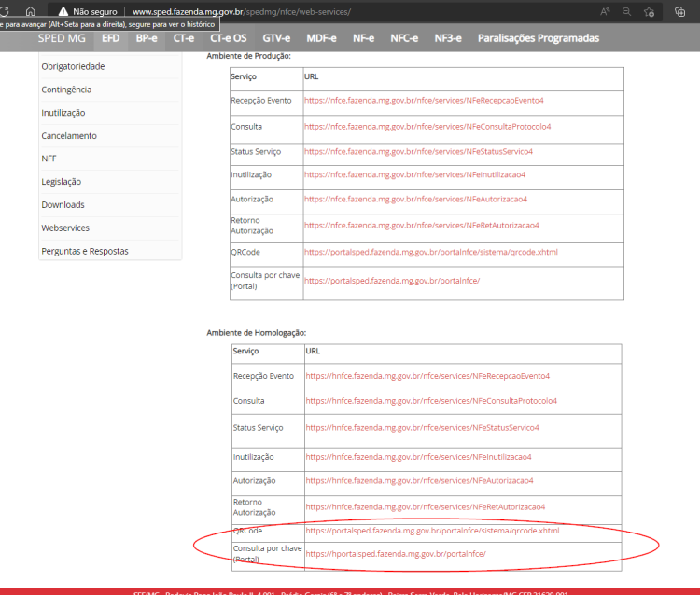Open production NFeAutorizacao4 URL link
The height and width of the screenshot is (595, 700).
[415, 199]
